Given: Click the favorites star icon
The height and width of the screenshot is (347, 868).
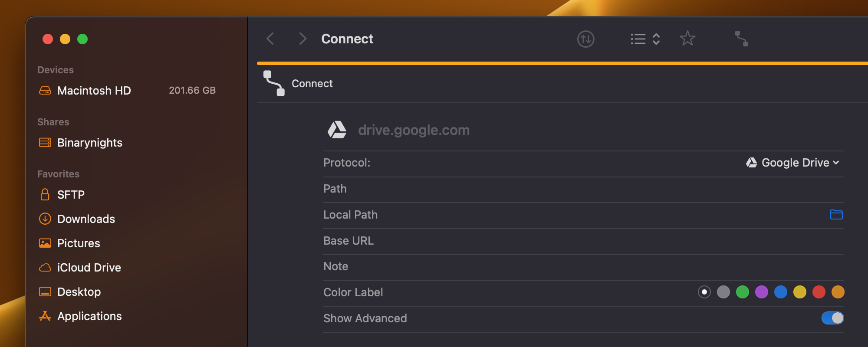Looking at the screenshot, I should pos(687,39).
